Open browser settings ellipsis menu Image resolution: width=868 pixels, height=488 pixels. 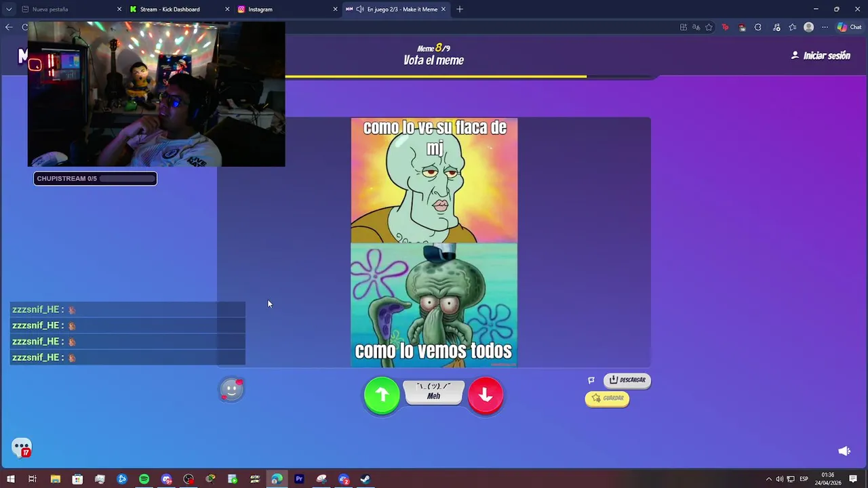(x=825, y=27)
